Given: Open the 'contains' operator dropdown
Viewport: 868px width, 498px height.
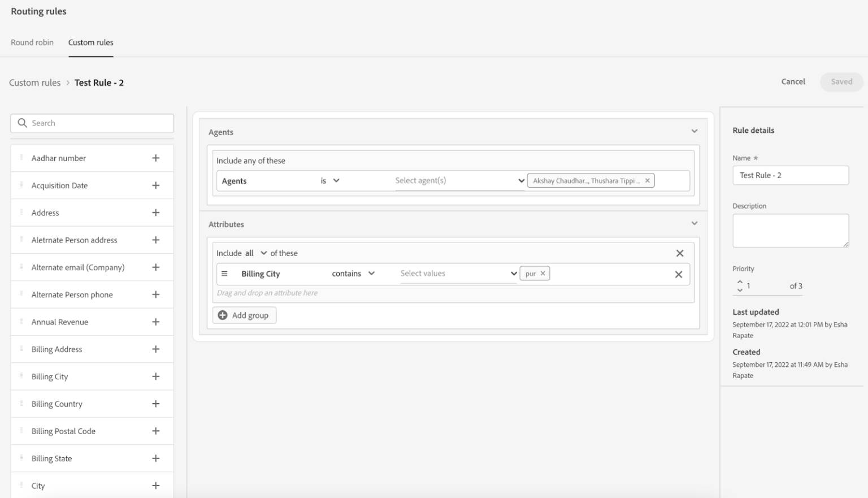Looking at the screenshot, I should coord(372,273).
